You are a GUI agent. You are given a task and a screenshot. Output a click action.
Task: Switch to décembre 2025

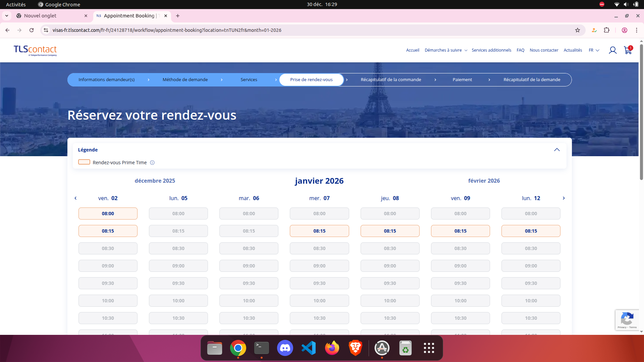point(155,181)
